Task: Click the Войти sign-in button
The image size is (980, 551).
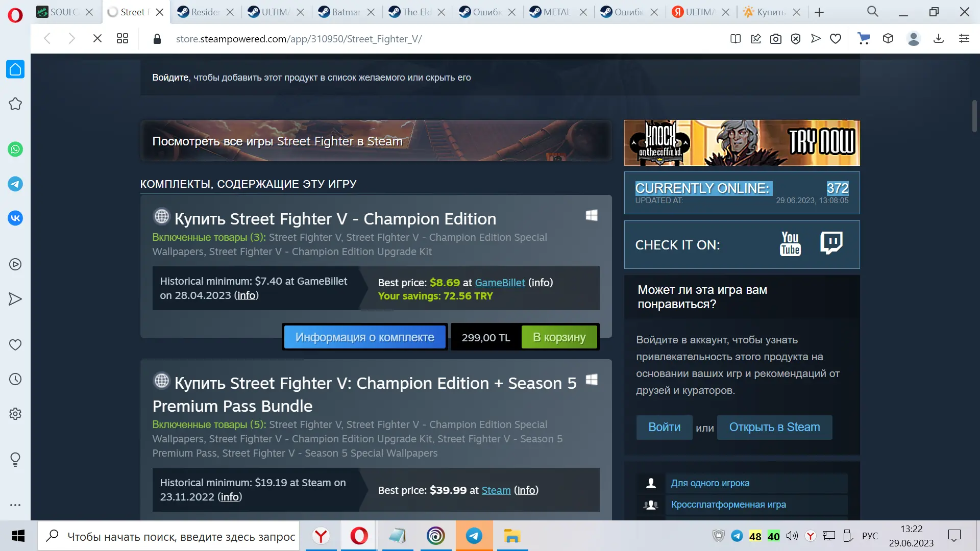Action: (x=664, y=428)
